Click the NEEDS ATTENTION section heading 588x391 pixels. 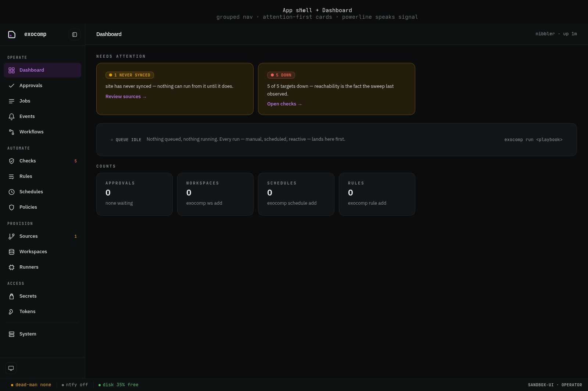[x=121, y=57]
